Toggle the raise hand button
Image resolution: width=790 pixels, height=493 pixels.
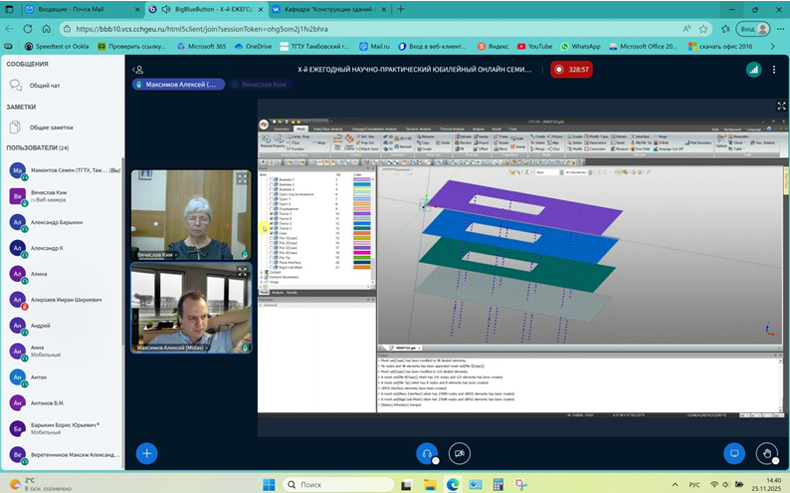coord(767,453)
